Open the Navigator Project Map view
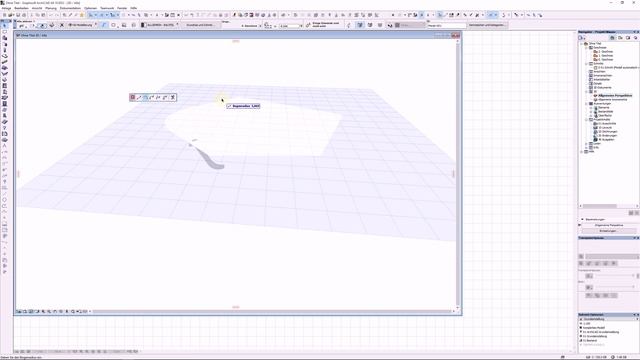Screen dimensions: 640x360 [x=612, y=38]
